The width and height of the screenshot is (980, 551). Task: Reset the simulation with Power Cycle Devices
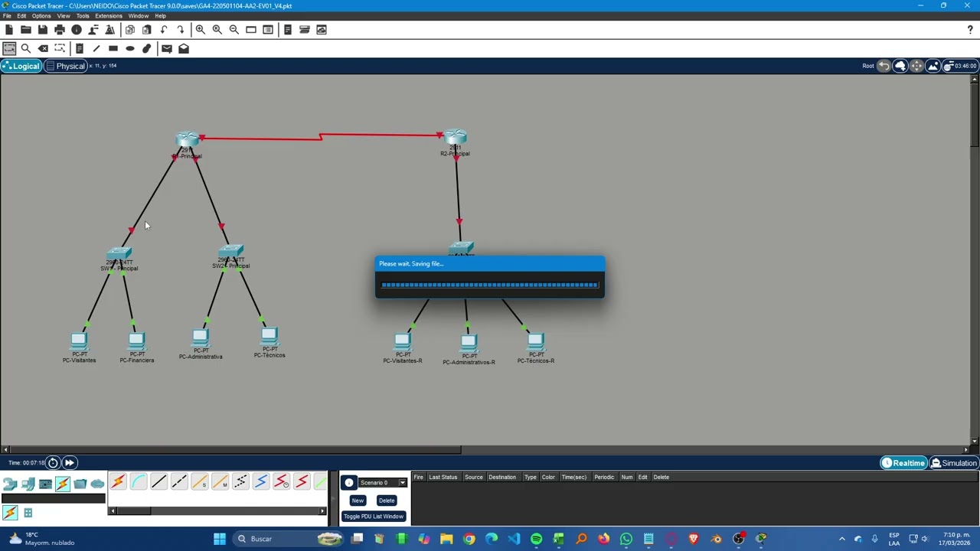click(x=53, y=463)
